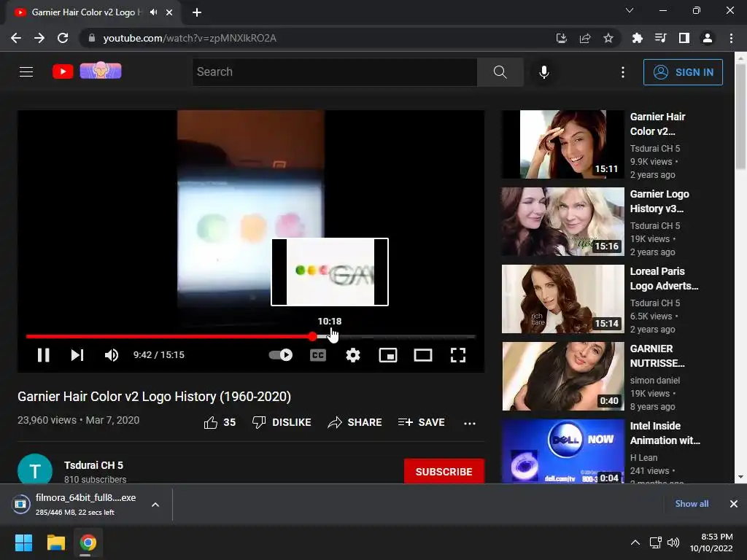Screen dimensions: 747x560
Task: Open video player settings gear
Action: tap(353, 355)
